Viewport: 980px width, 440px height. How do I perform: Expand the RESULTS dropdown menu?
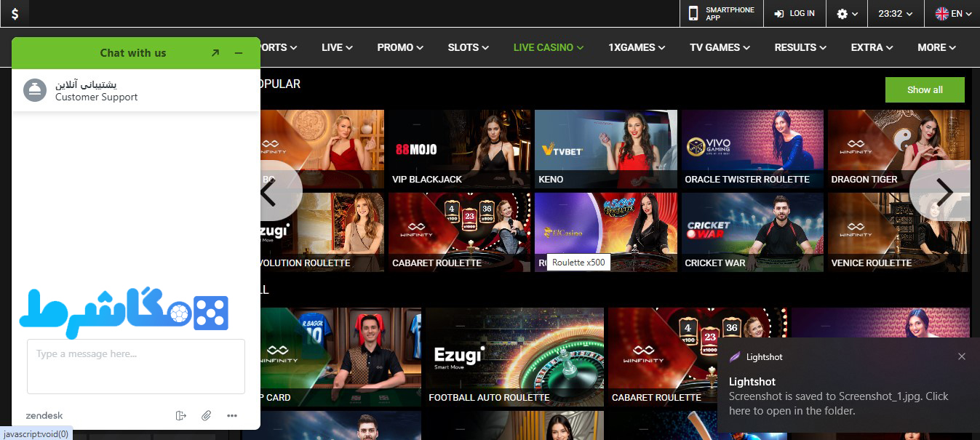tap(800, 47)
